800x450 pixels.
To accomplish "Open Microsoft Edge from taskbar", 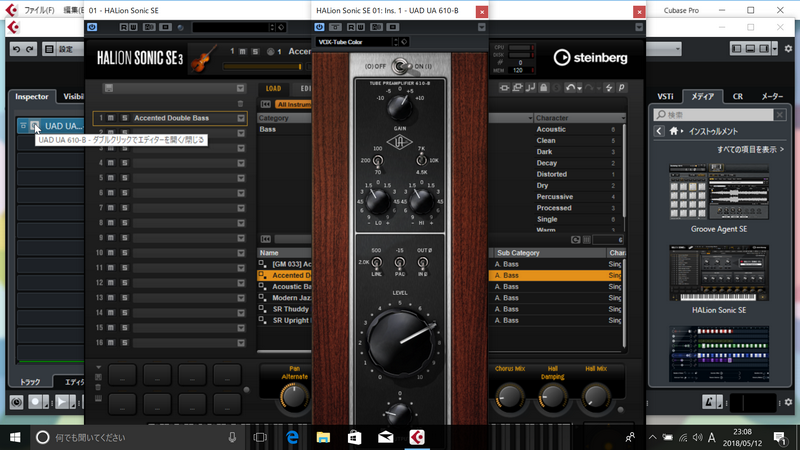I will [x=292, y=437].
